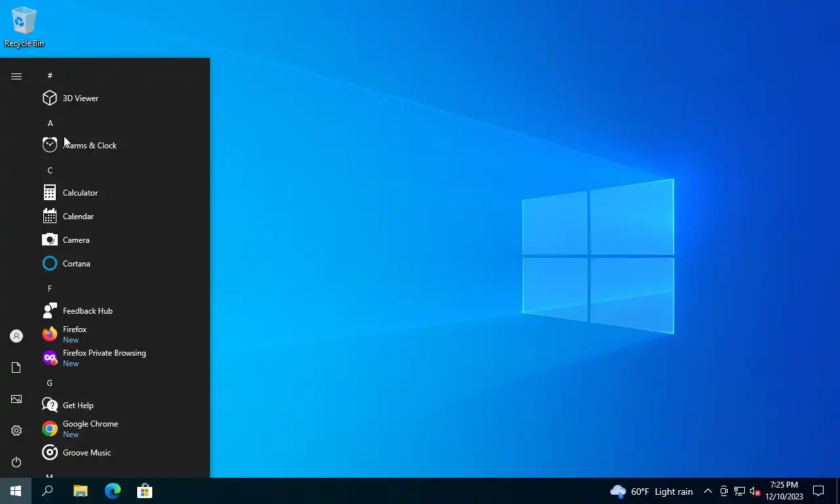
Task: Open the Documents shortcut in the Start sidebar
Action: (x=16, y=367)
